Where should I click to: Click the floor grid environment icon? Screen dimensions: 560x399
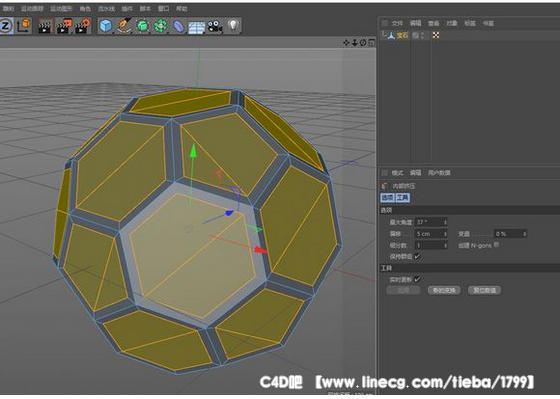pyautogui.click(x=196, y=27)
